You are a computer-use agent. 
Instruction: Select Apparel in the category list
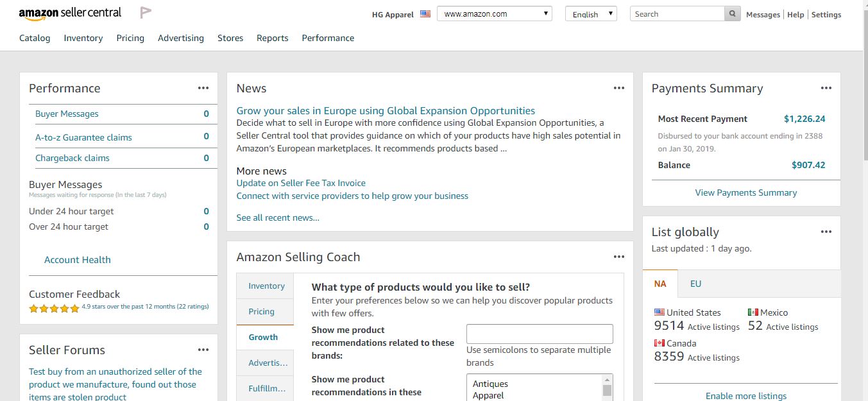click(x=488, y=395)
